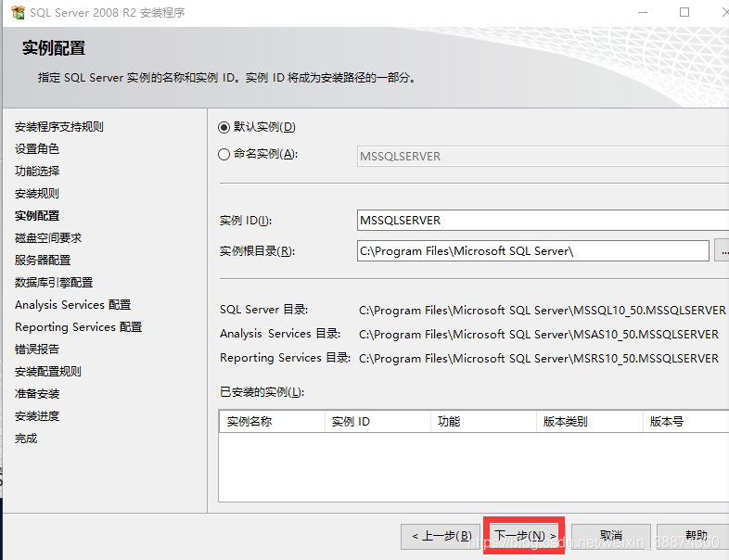Click the empty installed instances list
Viewport: 729px width, 560px height.
coord(474,467)
